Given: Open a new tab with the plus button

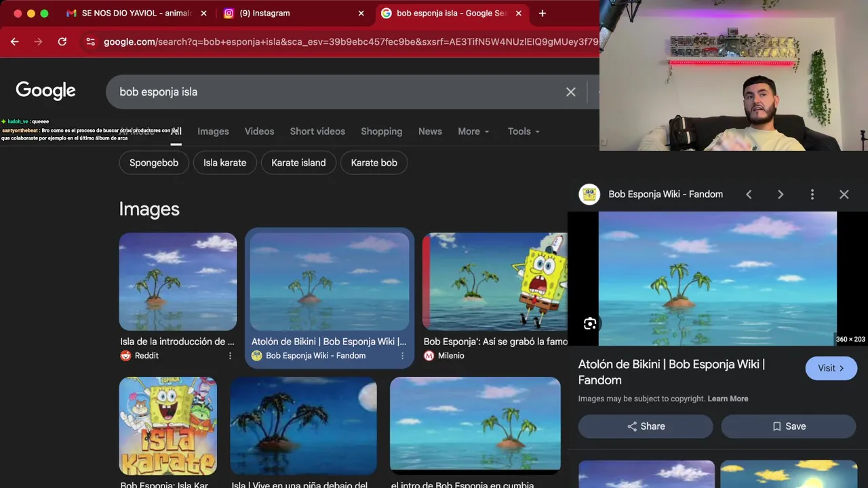Looking at the screenshot, I should 542,13.
